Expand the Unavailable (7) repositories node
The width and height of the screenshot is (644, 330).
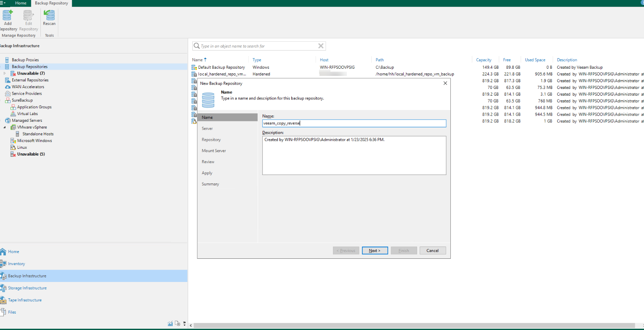pos(5,73)
